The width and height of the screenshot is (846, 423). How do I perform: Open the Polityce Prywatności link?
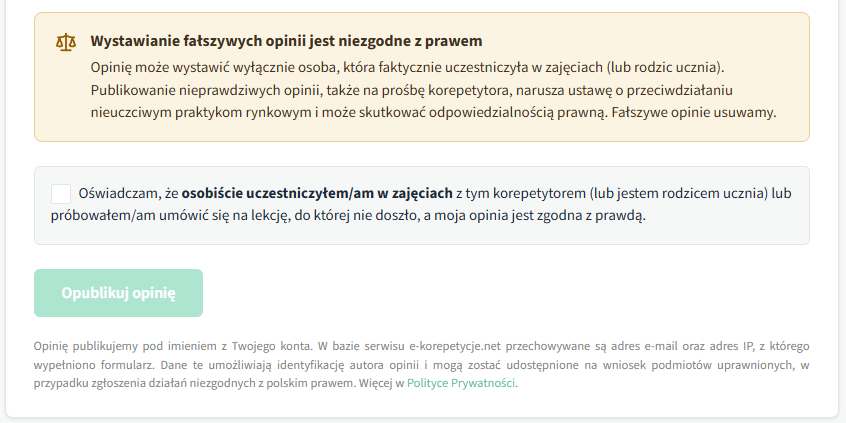coord(461,384)
